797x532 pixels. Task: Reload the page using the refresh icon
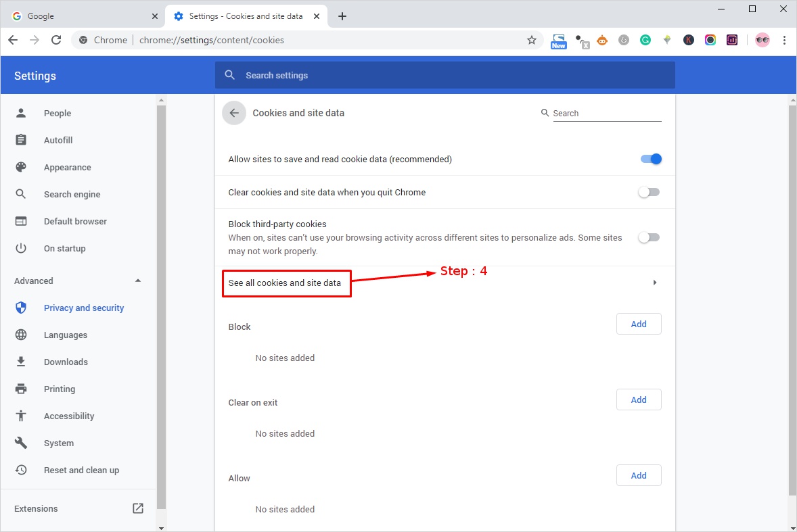click(56, 40)
